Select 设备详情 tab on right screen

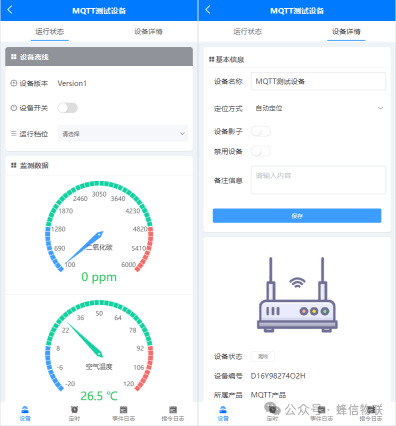(346, 32)
